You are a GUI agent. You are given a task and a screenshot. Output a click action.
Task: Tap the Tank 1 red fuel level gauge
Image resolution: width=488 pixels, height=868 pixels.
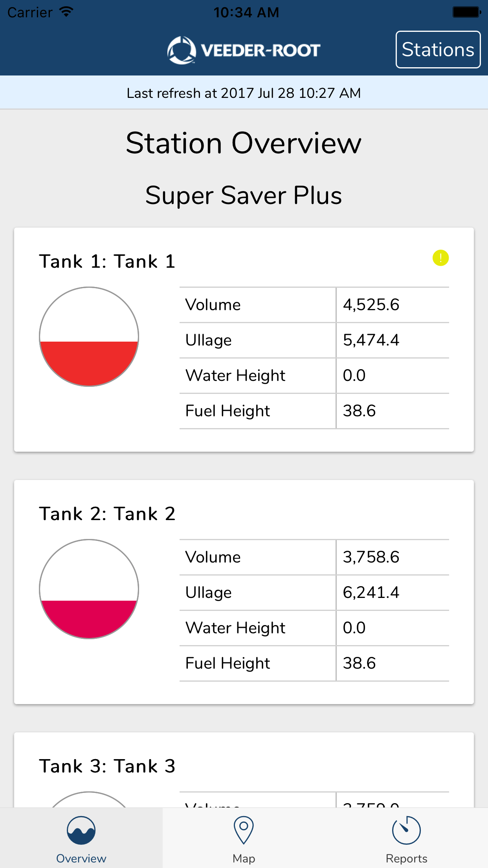click(x=89, y=337)
